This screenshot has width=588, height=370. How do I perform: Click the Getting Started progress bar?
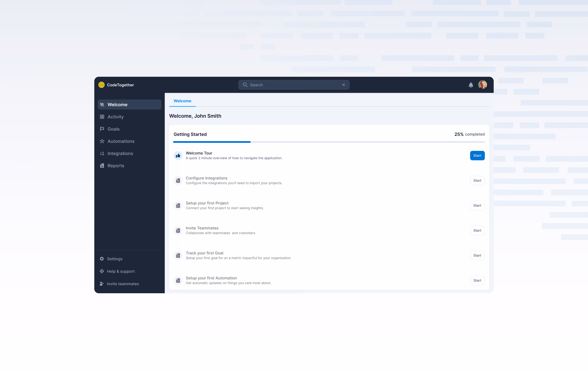pyautogui.click(x=329, y=142)
